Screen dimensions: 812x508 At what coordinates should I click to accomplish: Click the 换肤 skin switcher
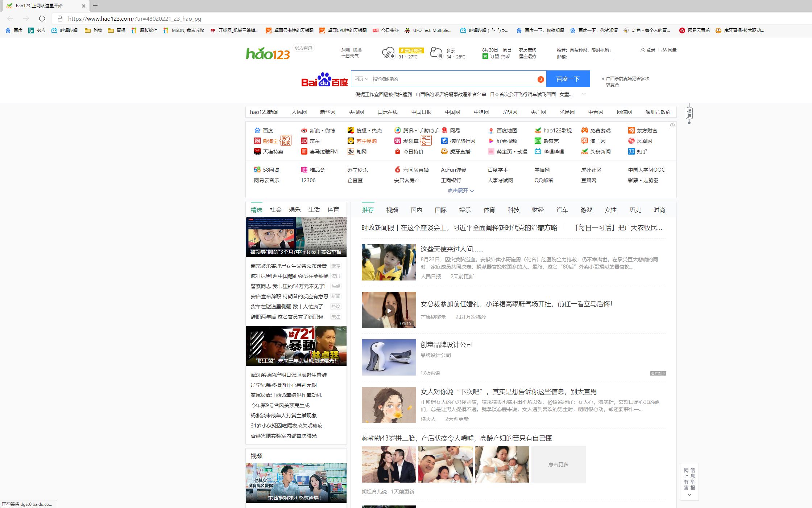(x=689, y=113)
